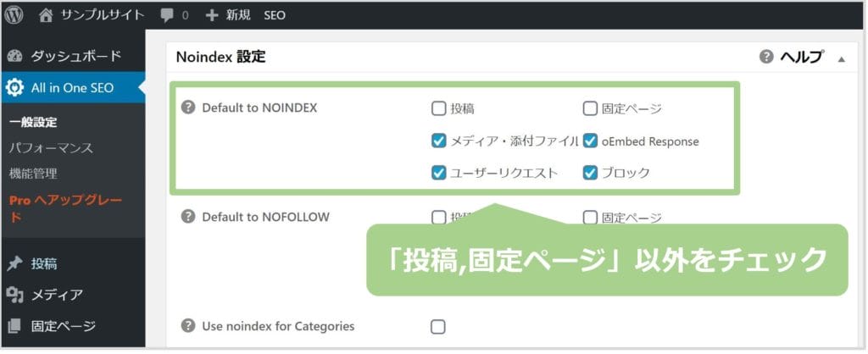Open 機能管理 in the sidebar
The width and height of the screenshot is (868, 354).
tap(33, 174)
